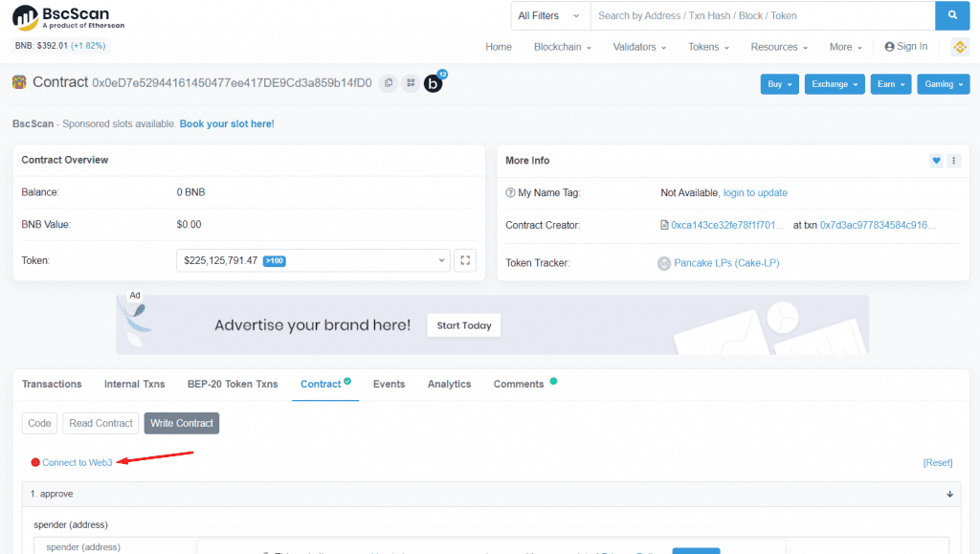The height and width of the screenshot is (554, 980).
Task: Collapse the approve function arrow
Action: pyautogui.click(x=949, y=494)
